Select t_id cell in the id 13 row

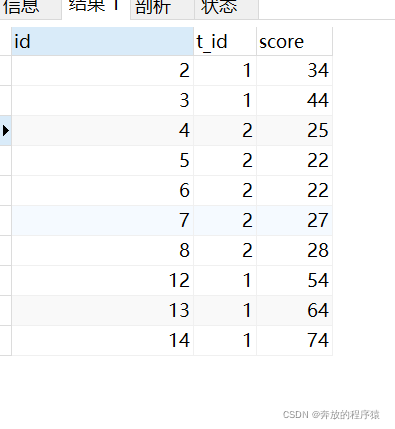click(x=225, y=310)
